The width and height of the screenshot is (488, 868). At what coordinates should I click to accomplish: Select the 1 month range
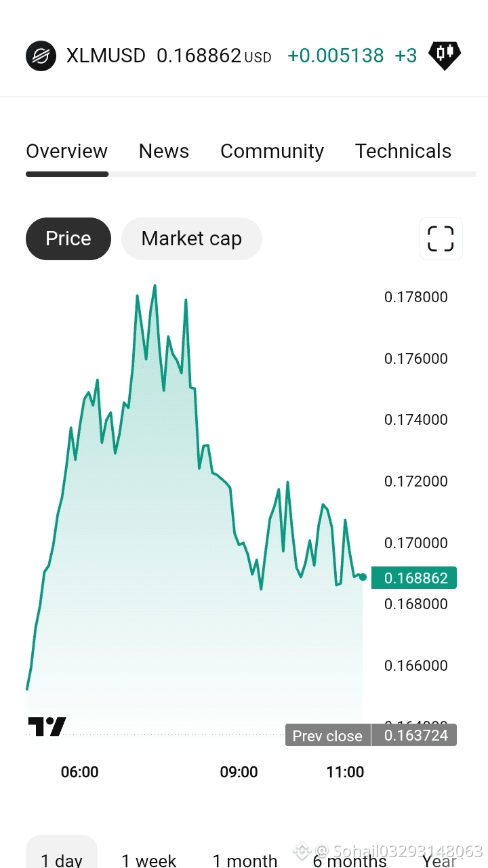coord(245,859)
